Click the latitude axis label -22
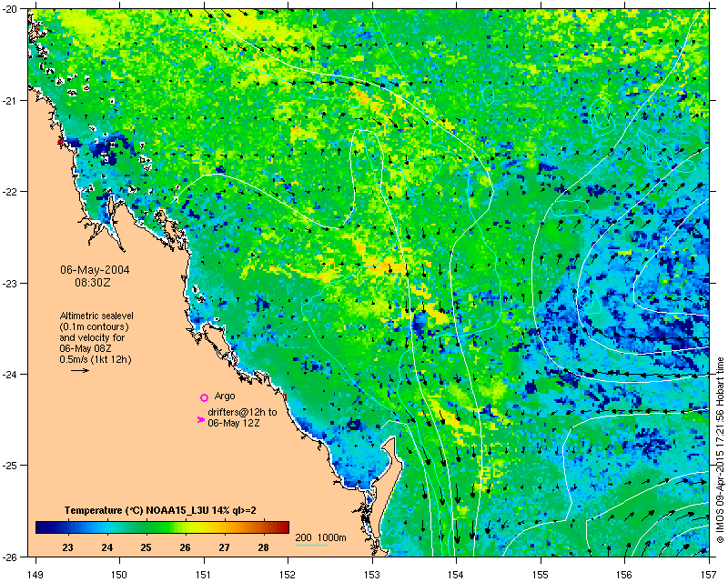This screenshot has height=582, width=728. click(10, 192)
